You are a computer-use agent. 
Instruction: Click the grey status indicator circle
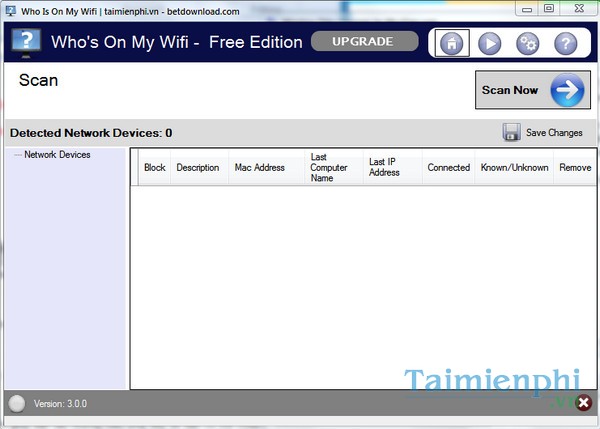[x=16, y=403]
